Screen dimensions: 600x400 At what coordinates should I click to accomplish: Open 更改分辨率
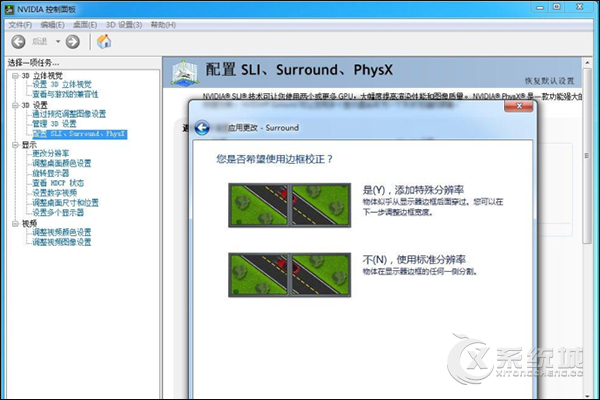coord(51,153)
